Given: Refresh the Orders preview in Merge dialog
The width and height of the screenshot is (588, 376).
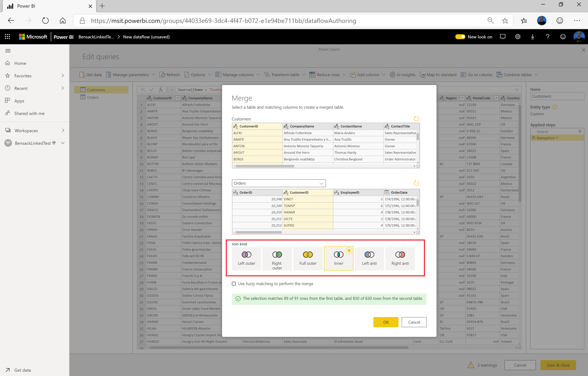Looking at the screenshot, I should click(416, 183).
